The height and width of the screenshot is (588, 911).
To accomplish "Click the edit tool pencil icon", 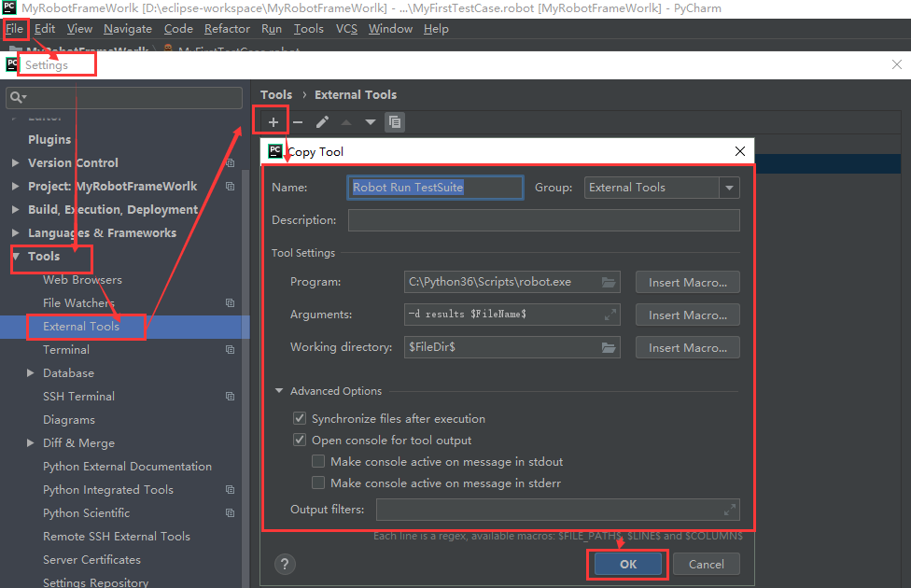I will (322, 122).
